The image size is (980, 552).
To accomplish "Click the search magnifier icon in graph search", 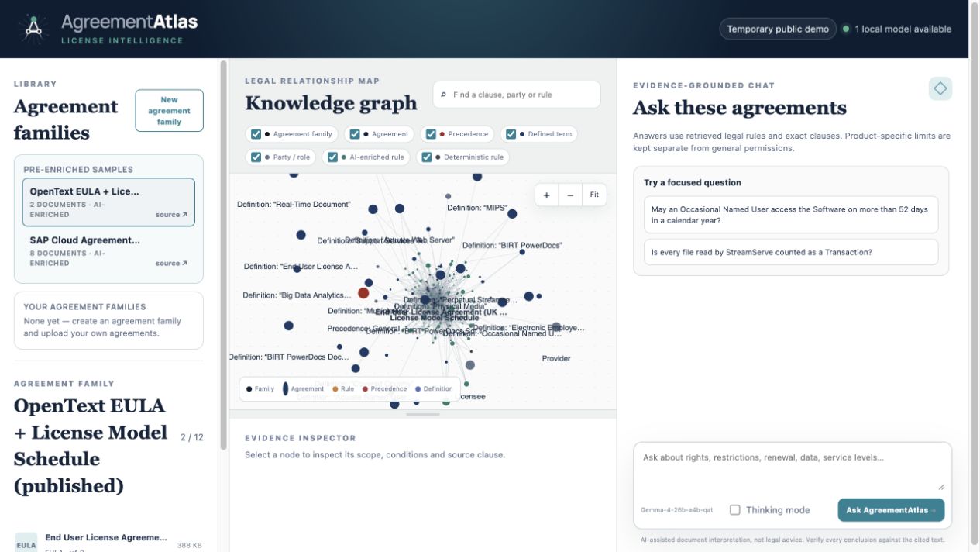I will coord(443,95).
